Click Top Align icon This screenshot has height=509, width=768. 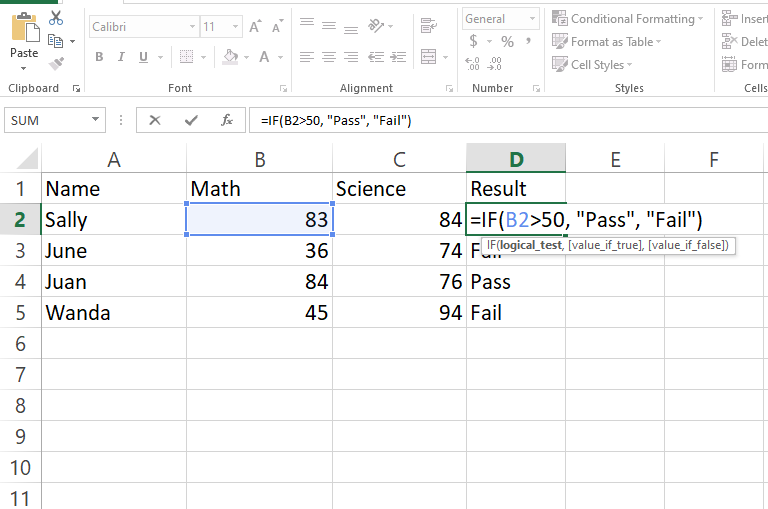(307, 24)
